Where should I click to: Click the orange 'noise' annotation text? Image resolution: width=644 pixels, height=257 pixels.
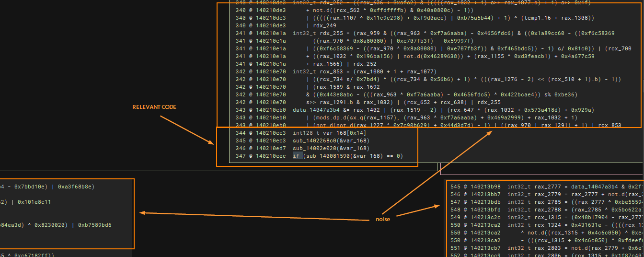[383, 219]
